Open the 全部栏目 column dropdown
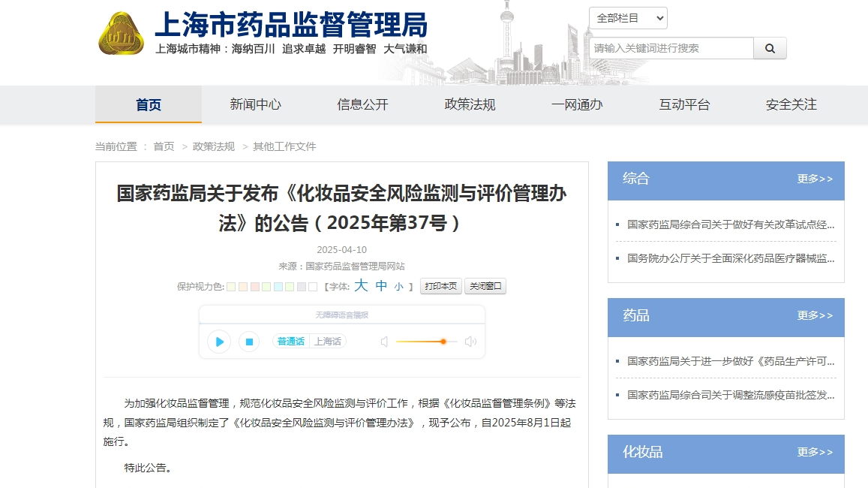Image resolution: width=868 pixels, height=488 pixels. point(628,18)
